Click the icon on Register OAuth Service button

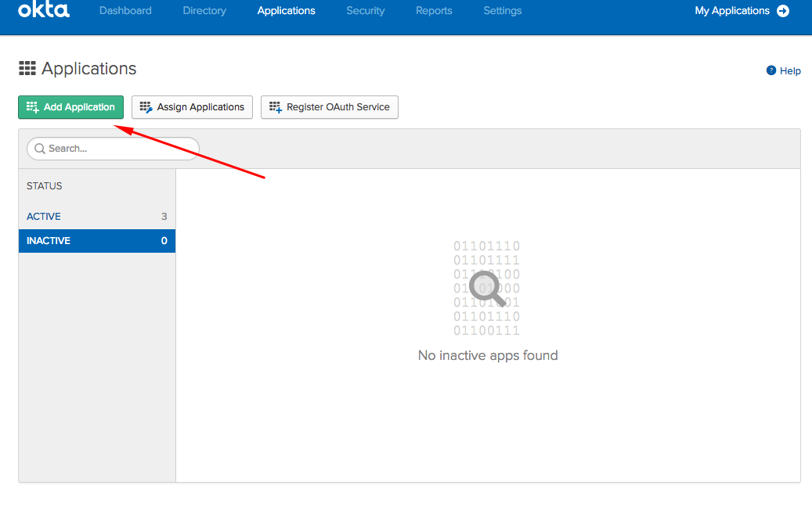click(275, 106)
